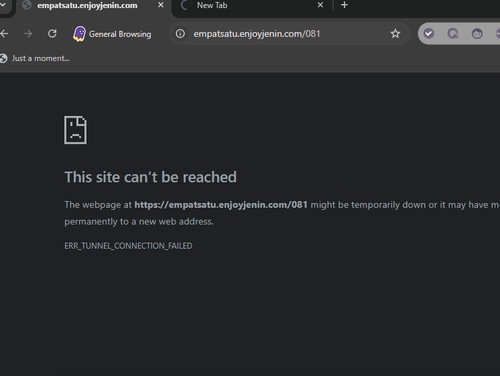Viewport: 500px width, 376px height.
Task: Click the This site can't be reached heading
Action: pos(150,177)
